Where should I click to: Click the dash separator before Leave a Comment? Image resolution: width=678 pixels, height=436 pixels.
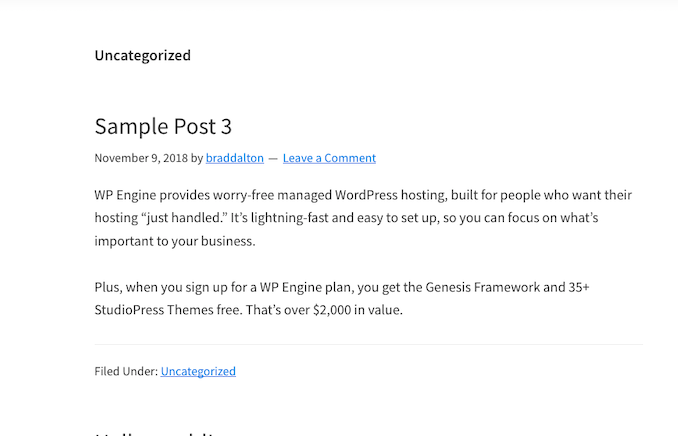tap(272, 158)
